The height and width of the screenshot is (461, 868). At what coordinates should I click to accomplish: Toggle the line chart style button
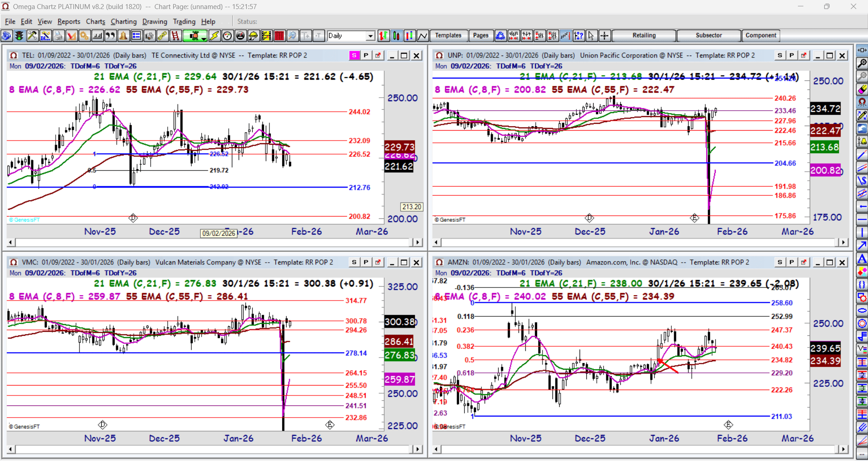(x=423, y=36)
